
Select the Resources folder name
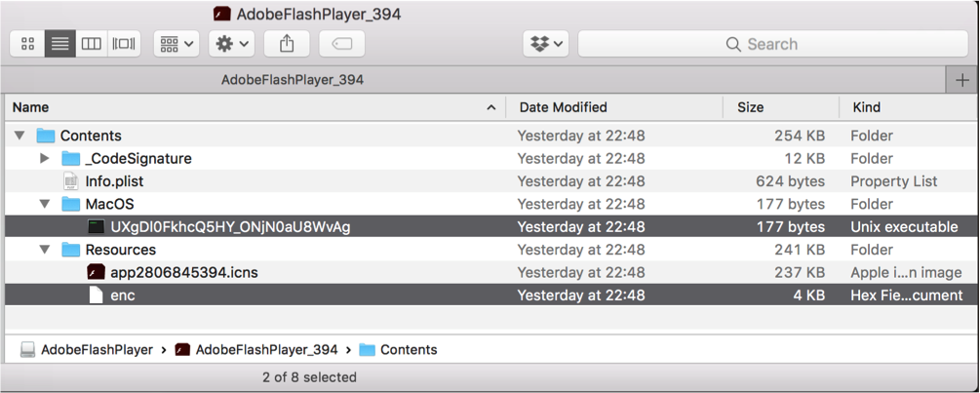pos(121,250)
